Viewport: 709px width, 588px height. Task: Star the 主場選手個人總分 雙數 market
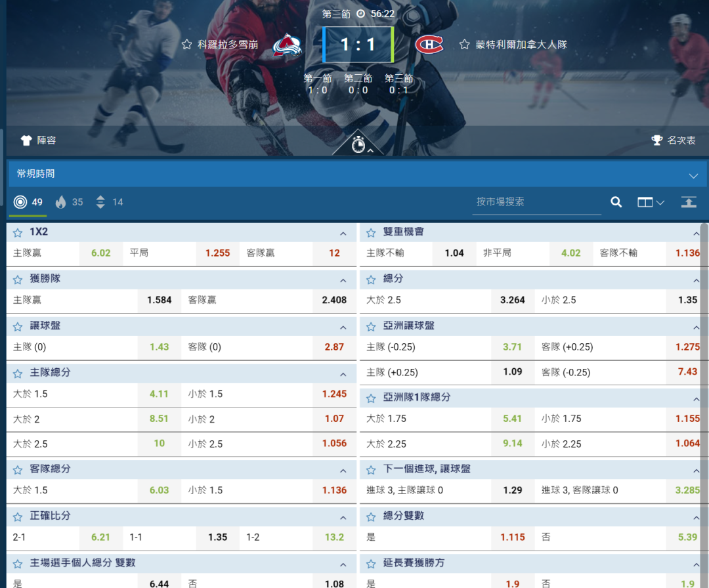click(x=18, y=564)
